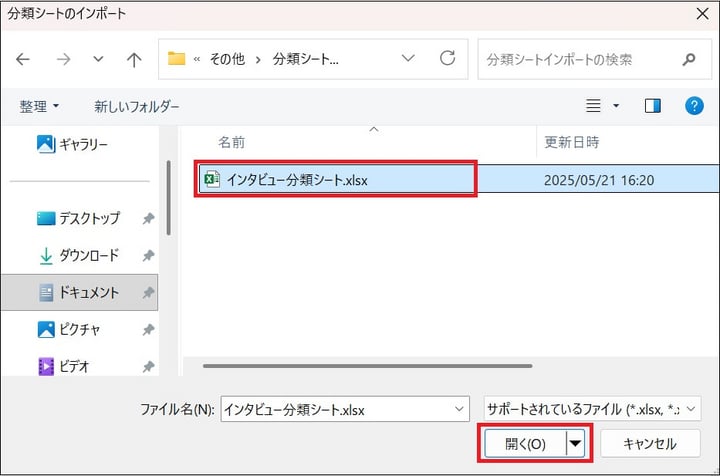Click the search magnifier icon
This screenshot has width=720, height=476.
click(x=689, y=59)
